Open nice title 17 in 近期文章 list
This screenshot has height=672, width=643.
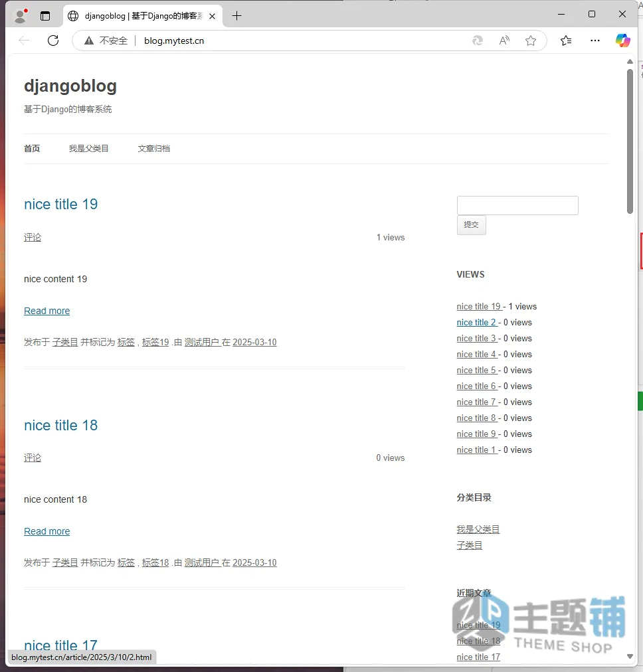478,657
